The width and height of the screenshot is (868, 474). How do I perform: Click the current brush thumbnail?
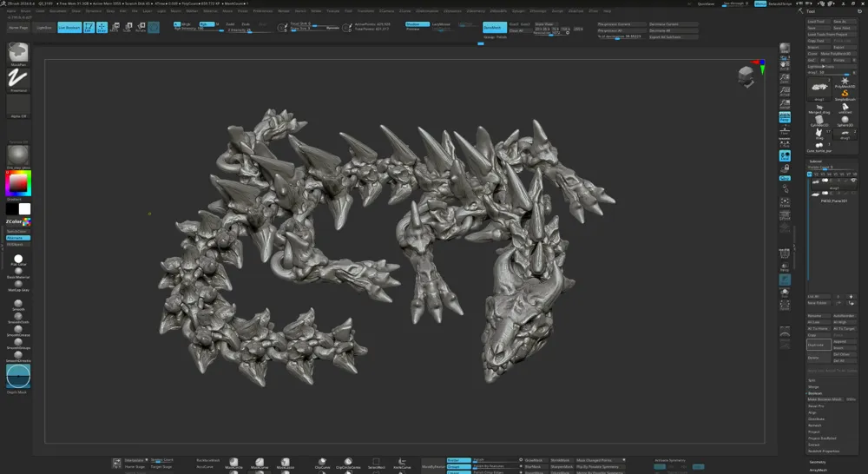coord(18,53)
